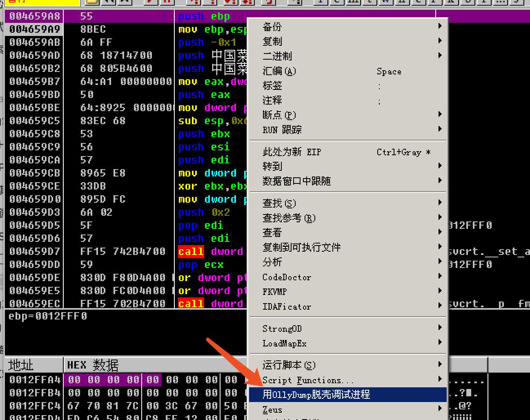The width and height of the screenshot is (530, 420).
Task: Click hex bytes 68 805B4600
Action: coord(116,69)
